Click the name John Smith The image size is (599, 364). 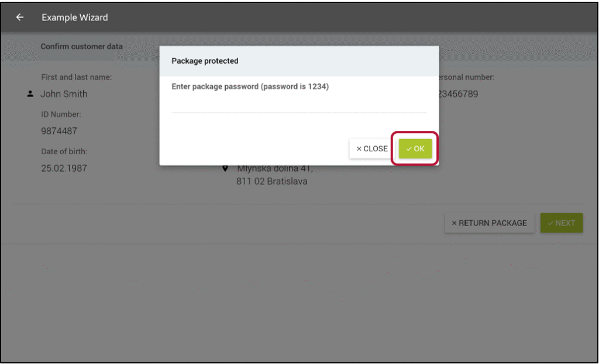64,94
